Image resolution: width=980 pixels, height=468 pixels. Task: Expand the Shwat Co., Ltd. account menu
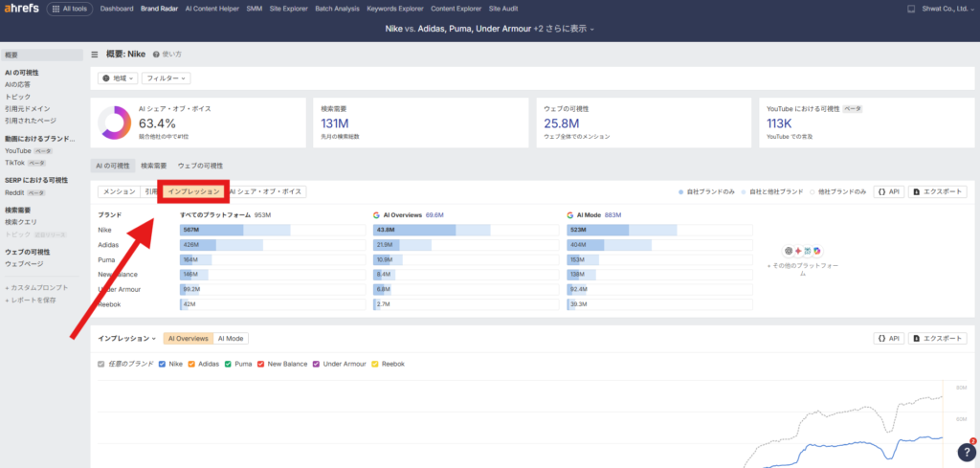coord(943,9)
